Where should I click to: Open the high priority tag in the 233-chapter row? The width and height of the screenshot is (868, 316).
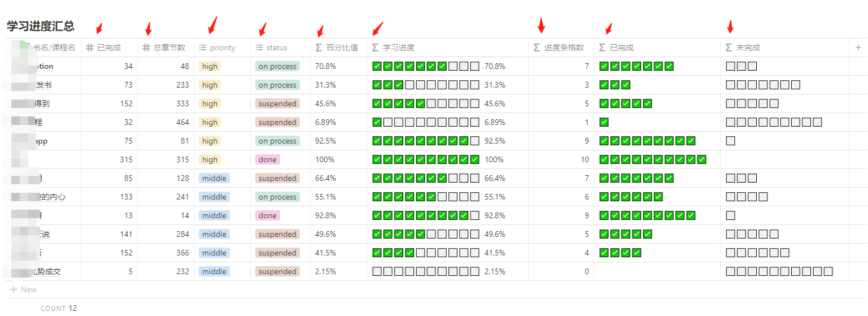(x=210, y=85)
